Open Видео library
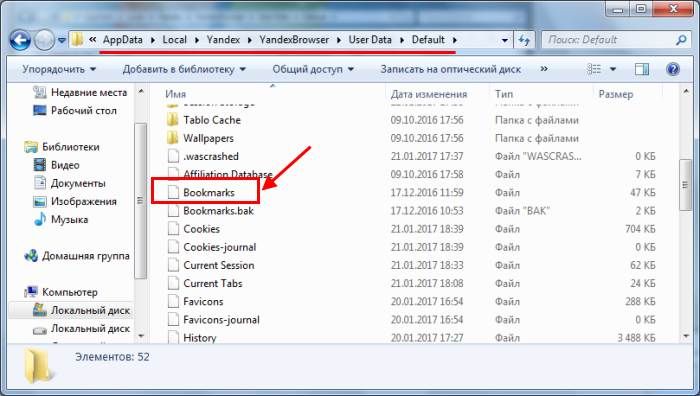The width and height of the screenshot is (700, 396). point(57,165)
